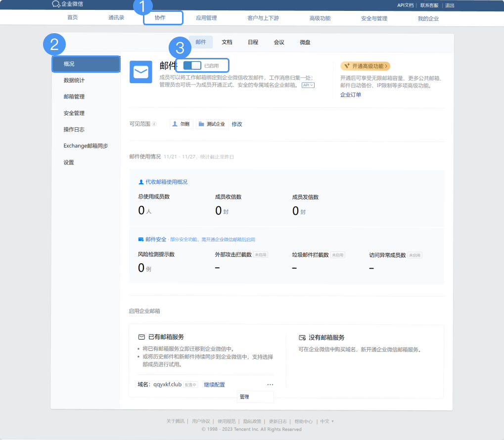Click the 测试企业 folder icon
This screenshot has height=440, width=504.
[x=201, y=124]
